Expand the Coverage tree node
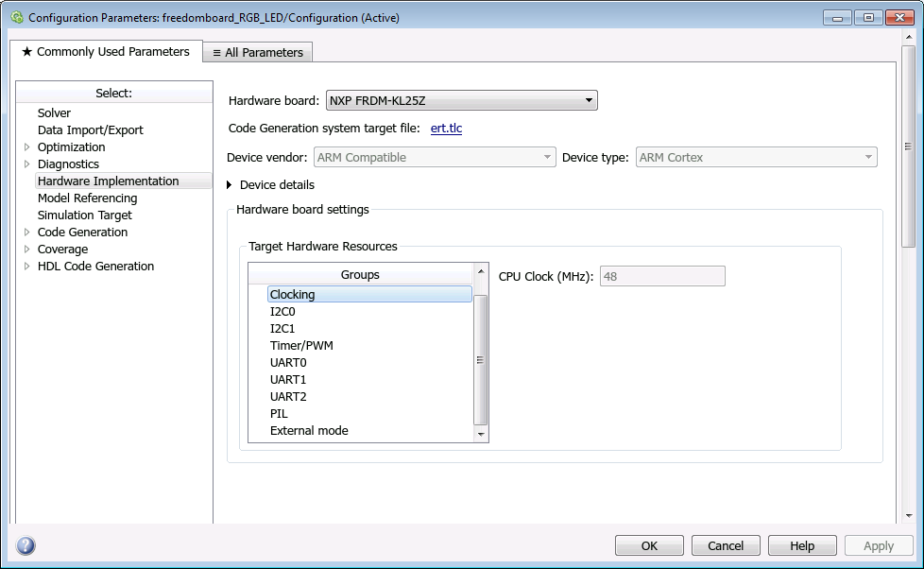 [x=26, y=250]
